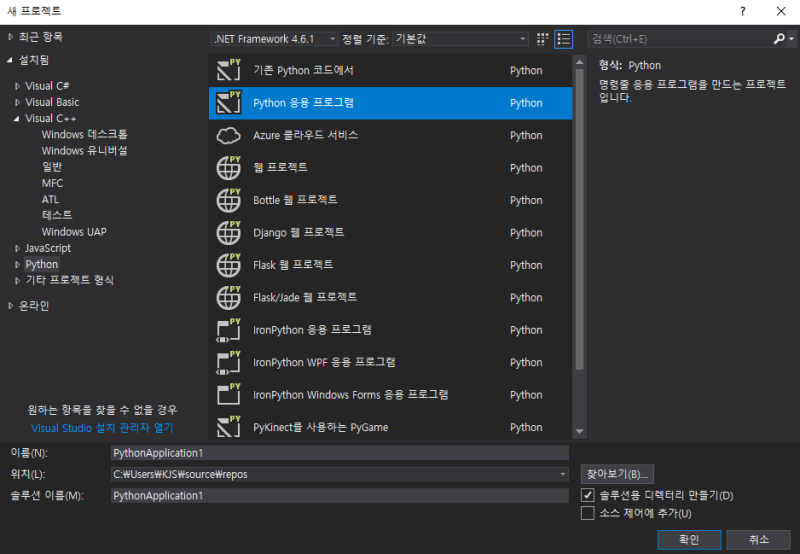Select the Django web project globe icon
This screenshot has width=800, height=554.
click(x=229, y=233)
